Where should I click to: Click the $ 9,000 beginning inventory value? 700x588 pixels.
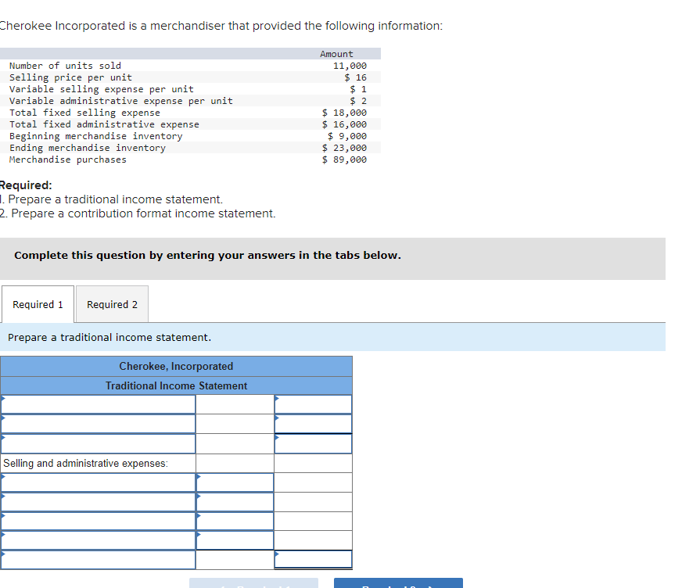point(347,136)
